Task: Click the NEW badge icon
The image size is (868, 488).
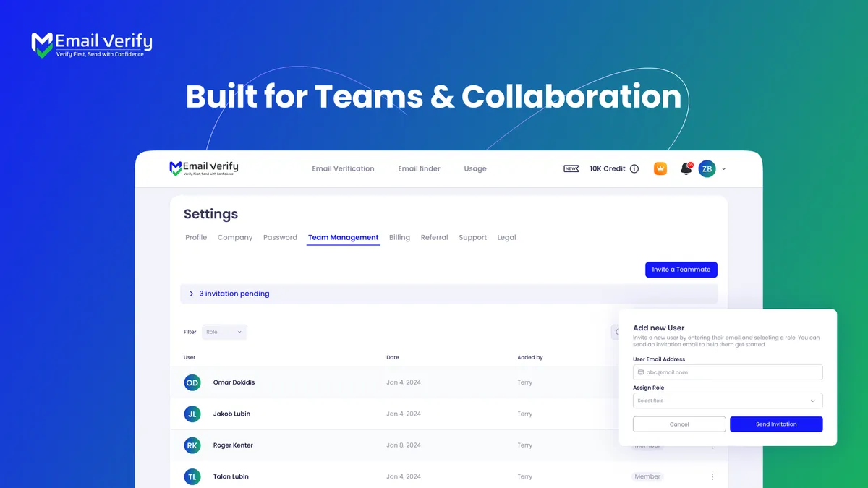Action: (x=571, y=168)
